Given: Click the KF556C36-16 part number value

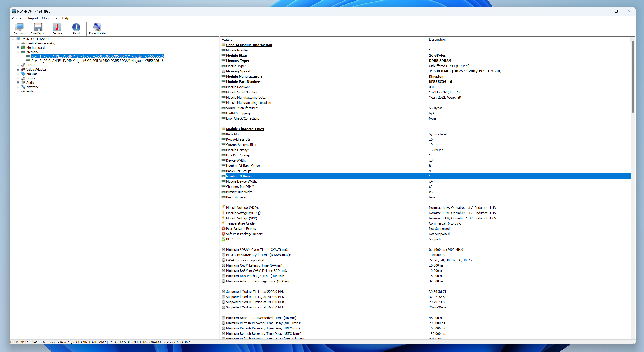Looking at the screenshot, I should click(x=440, y=82).
